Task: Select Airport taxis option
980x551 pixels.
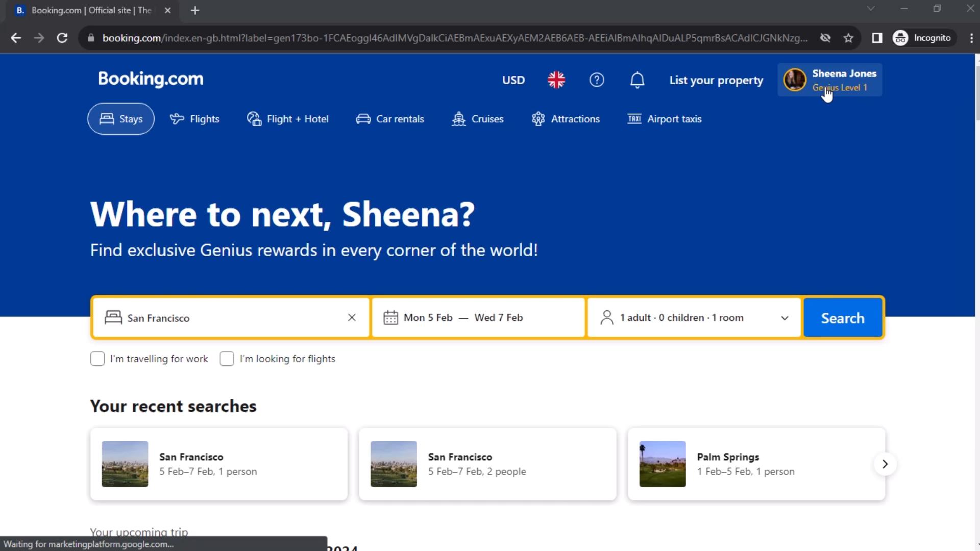Action: (x=665, y=118)
